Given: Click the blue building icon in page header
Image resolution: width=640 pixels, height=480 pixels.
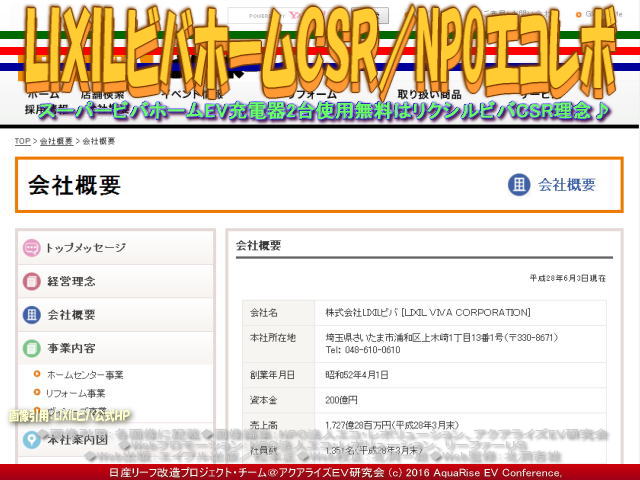Looking at the screenshot, I should pyautogui.click(x=519, y=185).
